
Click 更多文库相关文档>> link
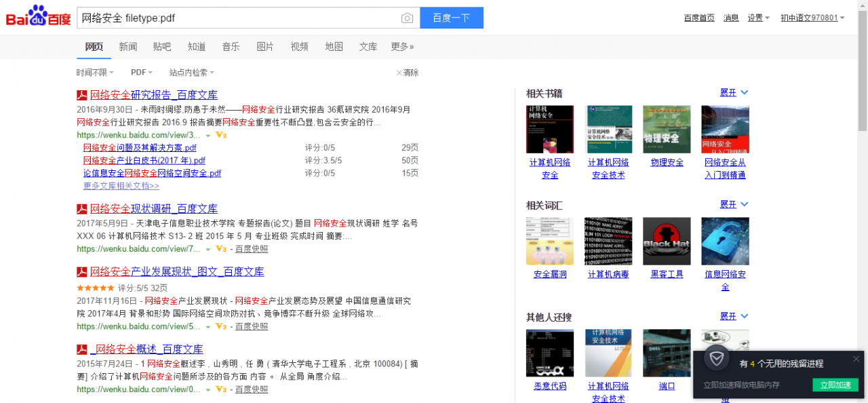coord(121,186)
